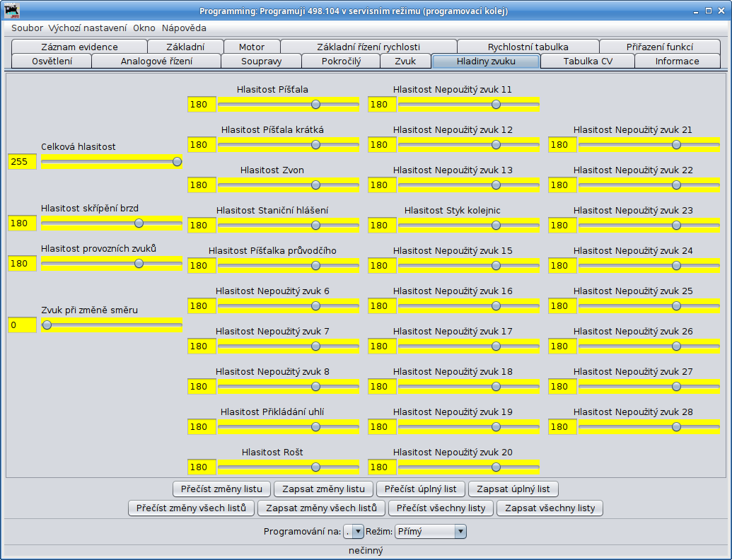Open the Programování na dropdown
This screenshot has width=732, height=560.
point(353,531)
